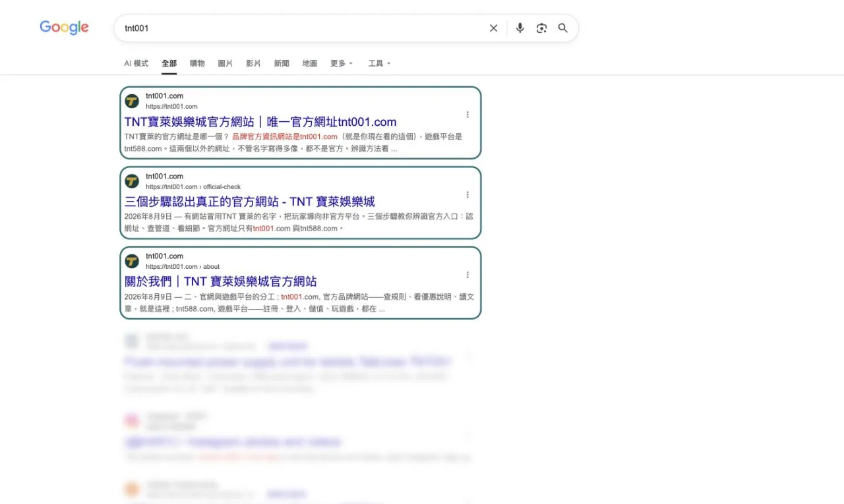844x504 pixels.
Task: Open the 地圖 tab
Action: pos(310,63)
